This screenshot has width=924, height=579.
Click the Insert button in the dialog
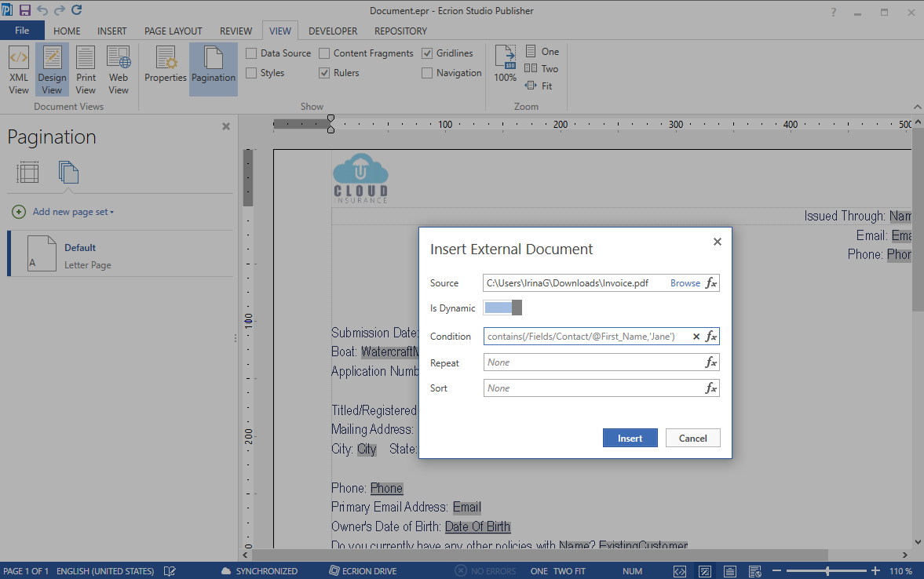click(630, 438)
